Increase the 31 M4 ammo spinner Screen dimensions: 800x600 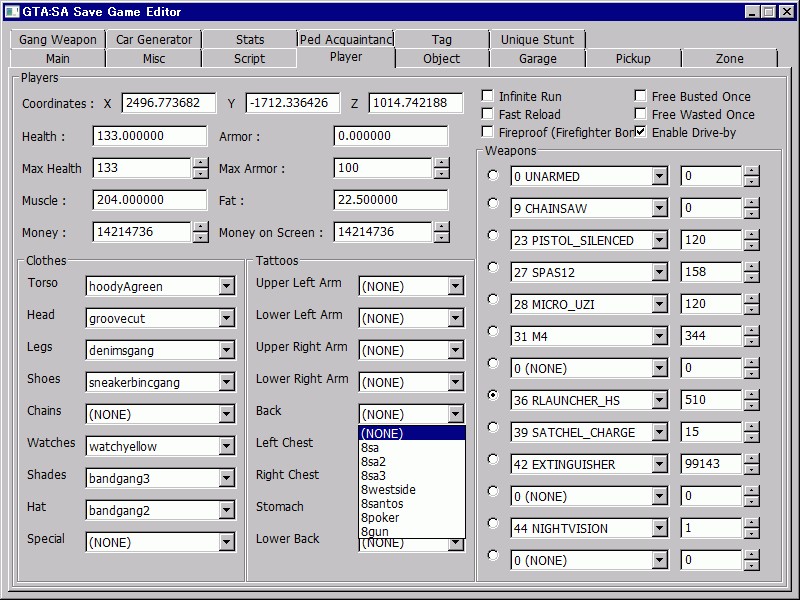click(x=751, y=331)
